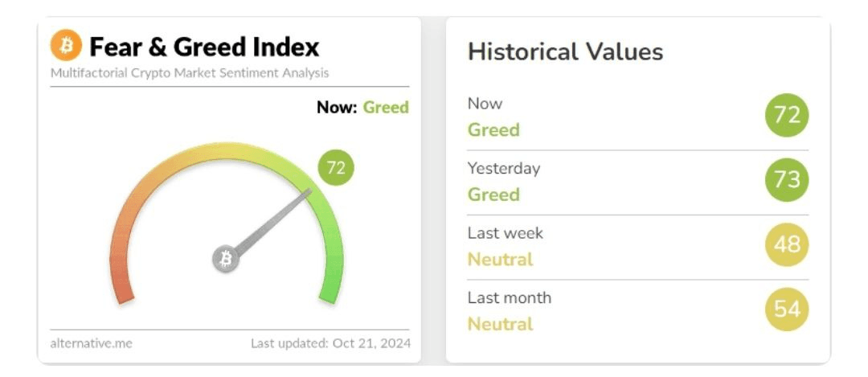The width and height of the screenshot is (868, 377).
Task: Select the Last week Neutral row label
Action: (x=506, y=246)
